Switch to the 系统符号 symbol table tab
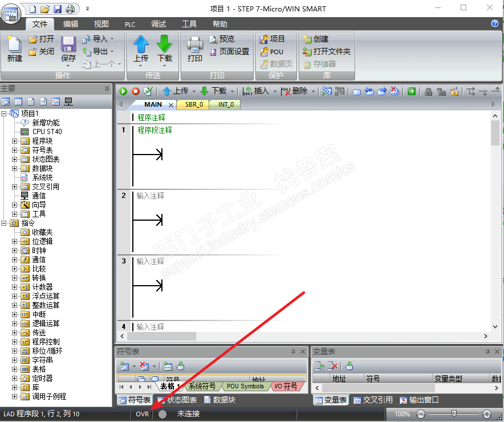The height and width of the screenshot is (422, 504). 202,386
